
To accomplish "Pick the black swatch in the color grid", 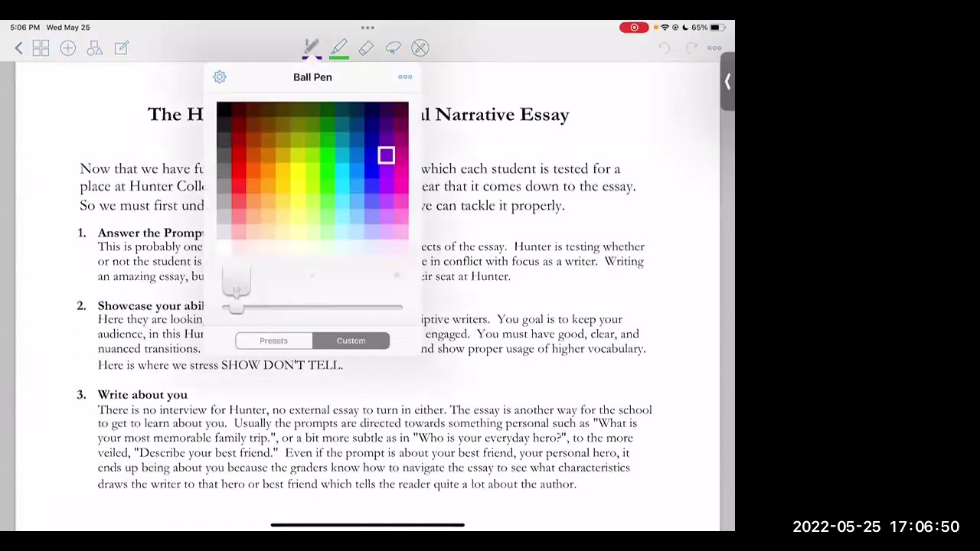I will coord(224,109).
